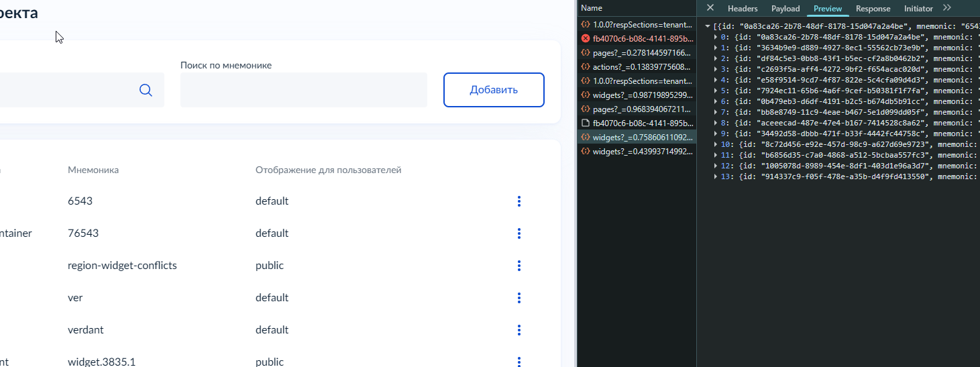Open the Initiator tab
The image size is (980, 367).
coord(918,9)
